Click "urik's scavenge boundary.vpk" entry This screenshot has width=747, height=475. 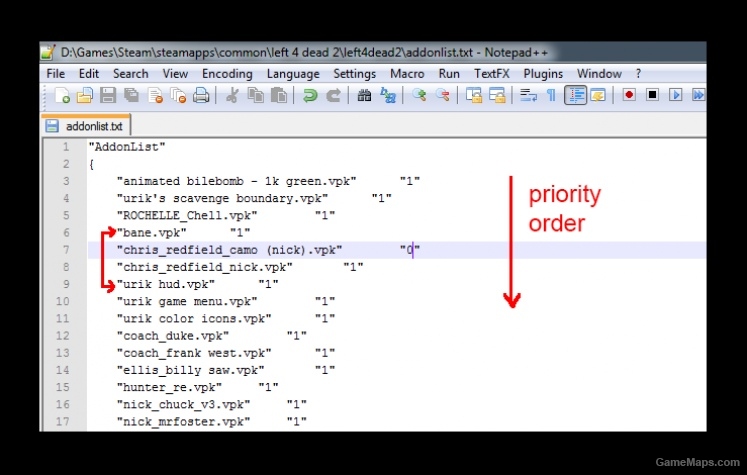coord(222,198)
